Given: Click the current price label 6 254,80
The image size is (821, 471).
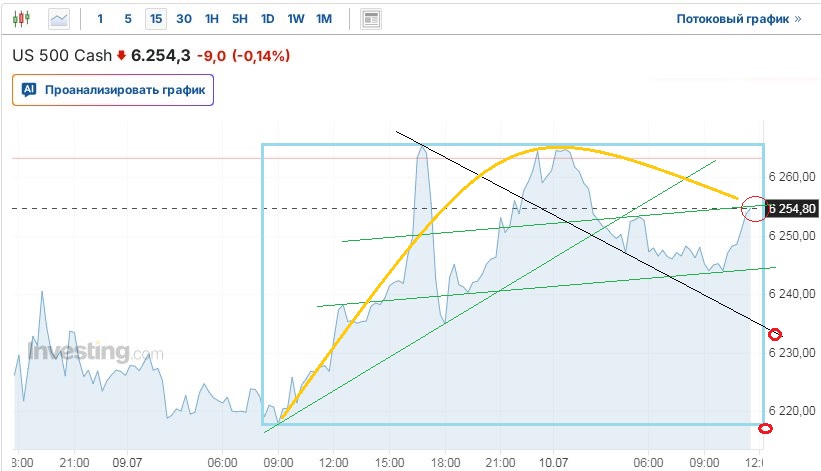Looking at the screenshot, I should pyautogui.click(x=793, y=208).
